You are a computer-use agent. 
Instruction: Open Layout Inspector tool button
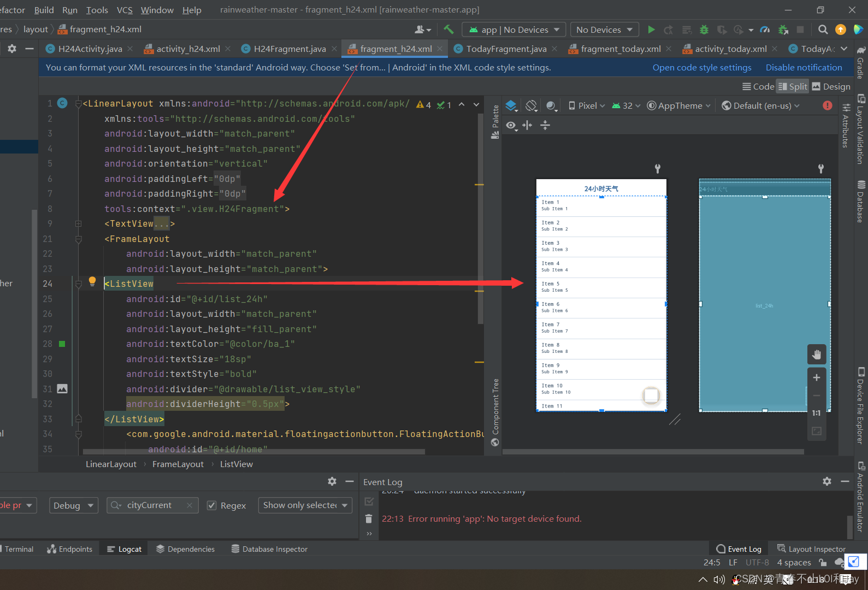pyautogui.click(x=811, y=549)
